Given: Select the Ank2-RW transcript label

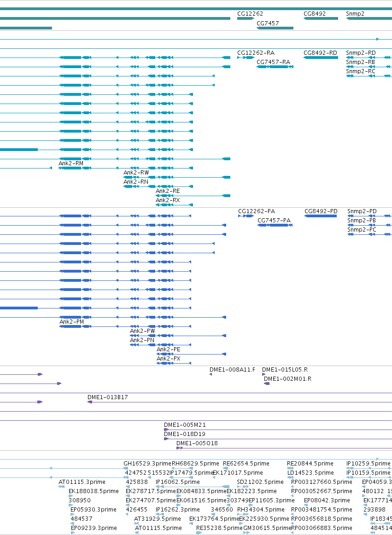Looking at the screenshot, I should [136, 173].
